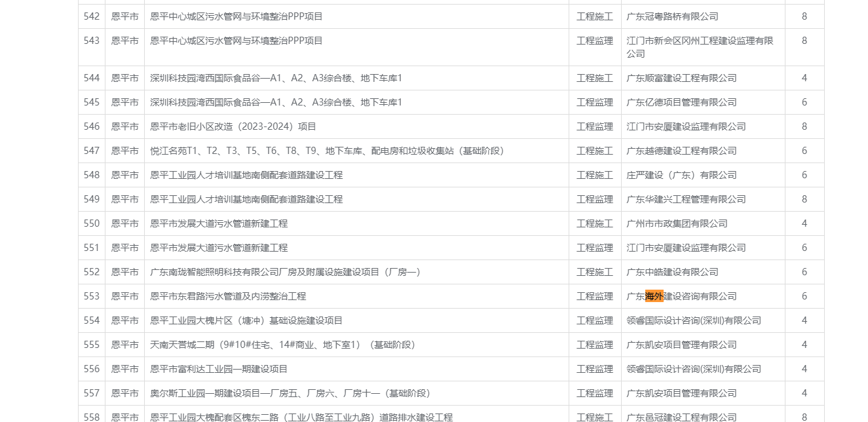868x422 pixels.
Task: Select the 广东越德建设工程有限公司 cell
Action: [x=681, y=151]
